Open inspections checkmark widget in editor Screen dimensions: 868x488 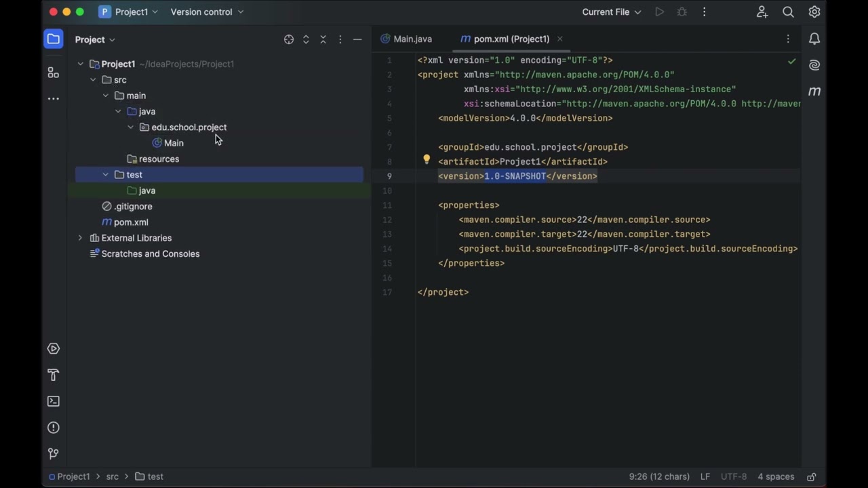tap(791, 62)
